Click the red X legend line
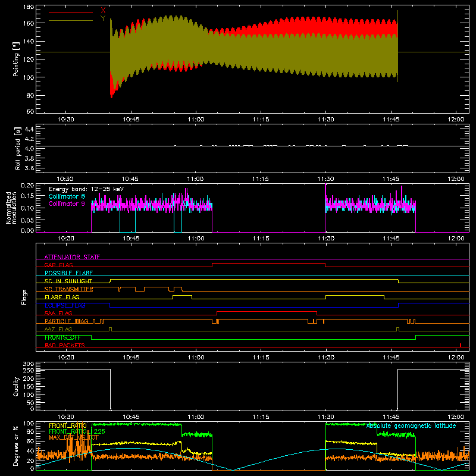The height and width of the screenshot is (476, 476). coord(71,12)
